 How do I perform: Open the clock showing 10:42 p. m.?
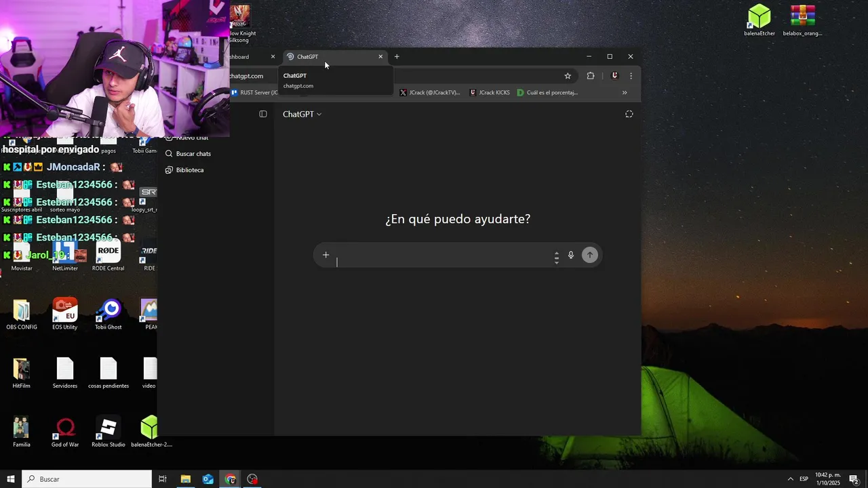[x=827, y=479]
